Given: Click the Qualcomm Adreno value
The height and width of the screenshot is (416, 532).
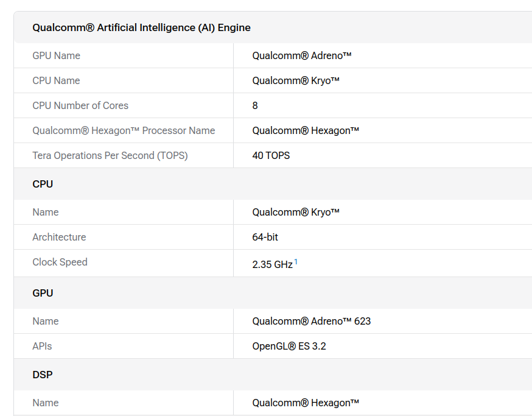Looking at the screenshot, I should tap(302, 55).
